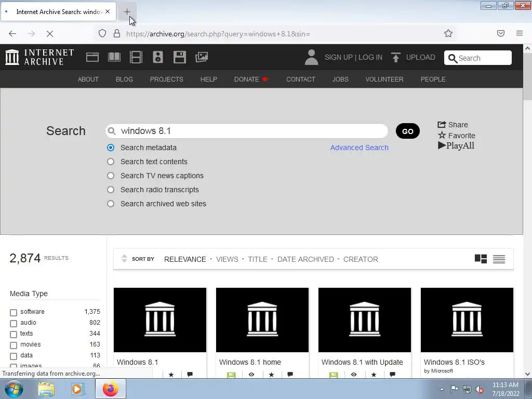Open Windows Explorer from taskbar

[x=46, y=389]
